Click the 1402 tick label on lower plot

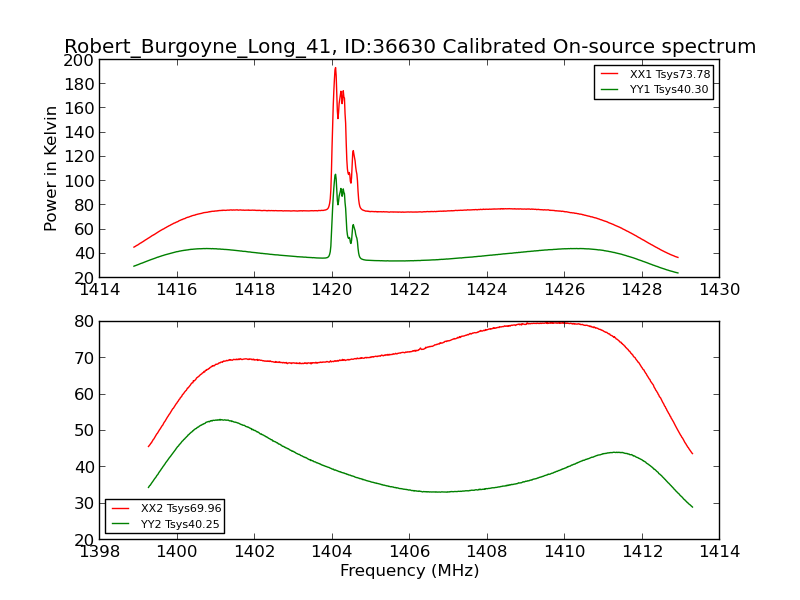[254, 552]
